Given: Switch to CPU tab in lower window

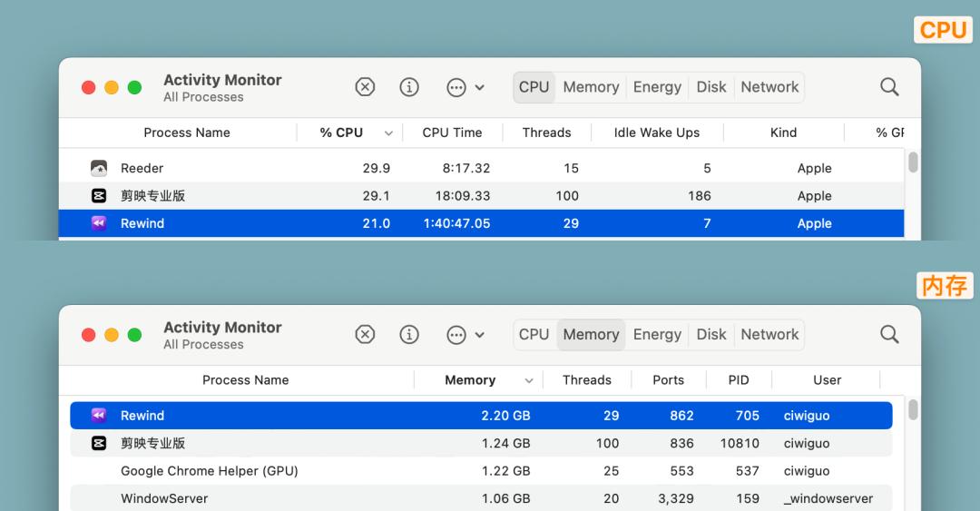Looking at the screenshot, I should pos(534,335).
